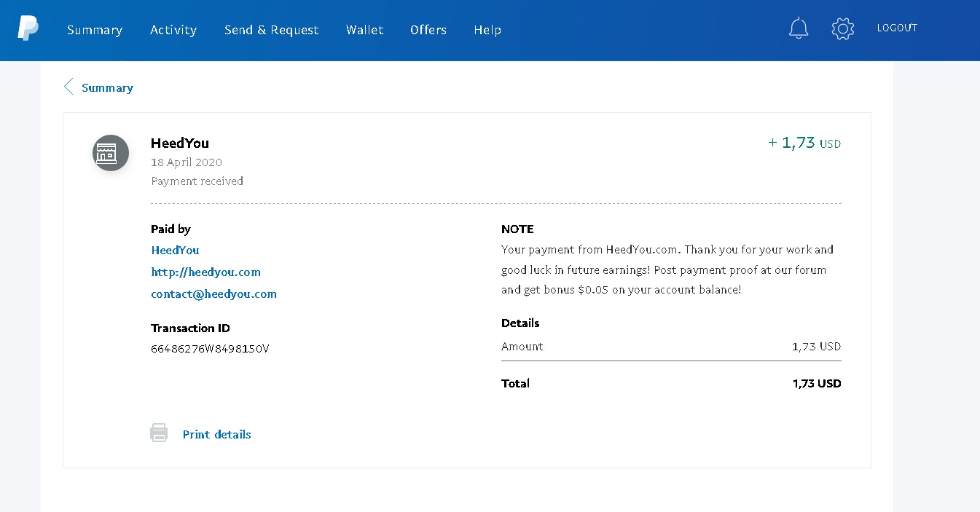Click the Total label
This screenshot has width=980, height=512.
pos(515,383)
